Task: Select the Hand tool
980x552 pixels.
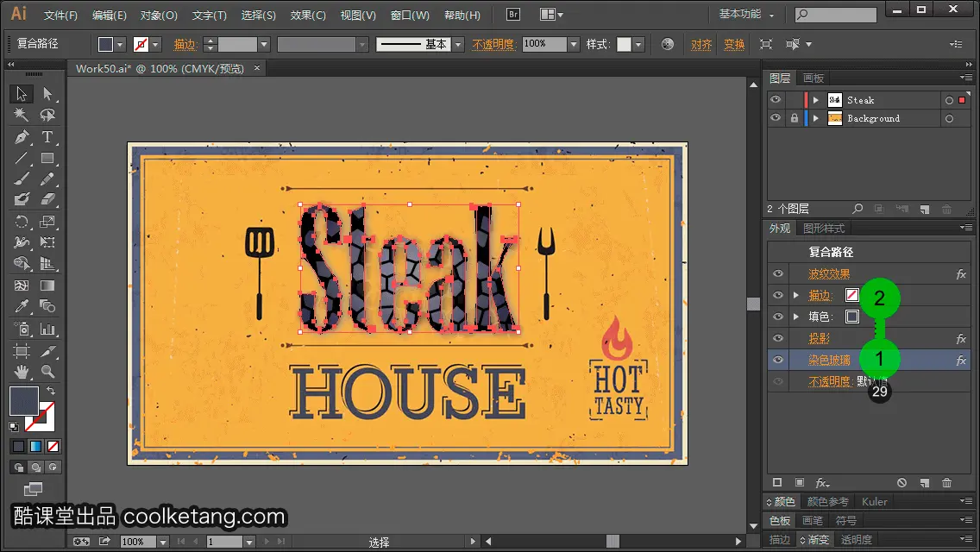Action: point(22,372)
